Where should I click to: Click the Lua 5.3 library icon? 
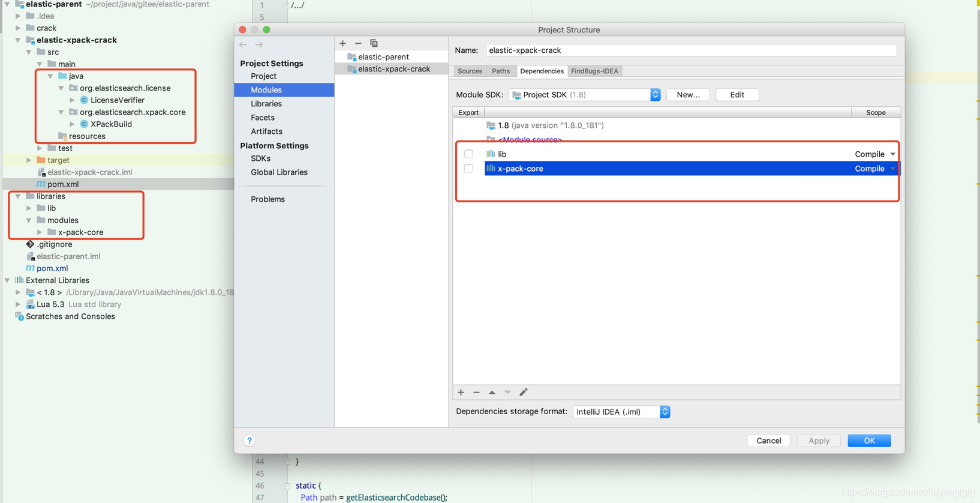(30, 304)
